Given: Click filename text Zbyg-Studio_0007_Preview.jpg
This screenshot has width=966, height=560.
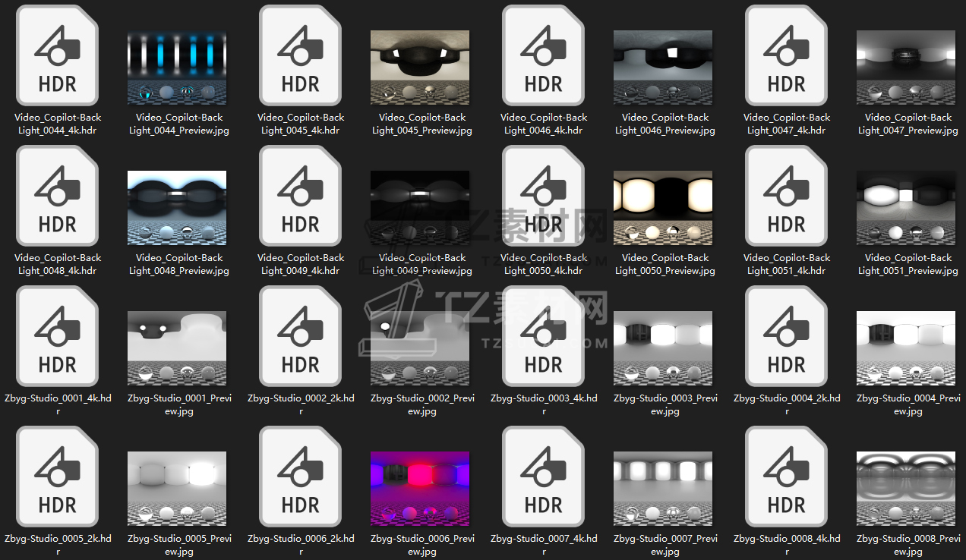Looking at the screenshot, I should (x=665, y=545).
